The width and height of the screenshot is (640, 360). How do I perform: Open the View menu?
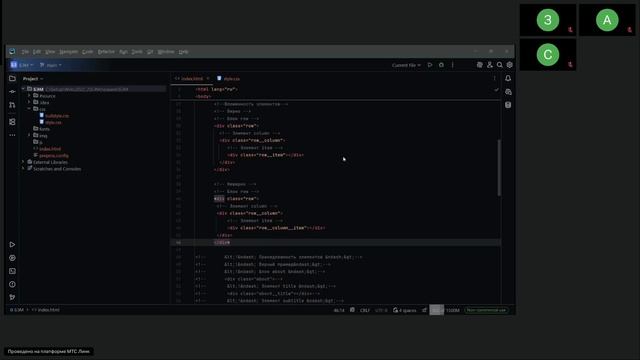click(x=50, y=52)
